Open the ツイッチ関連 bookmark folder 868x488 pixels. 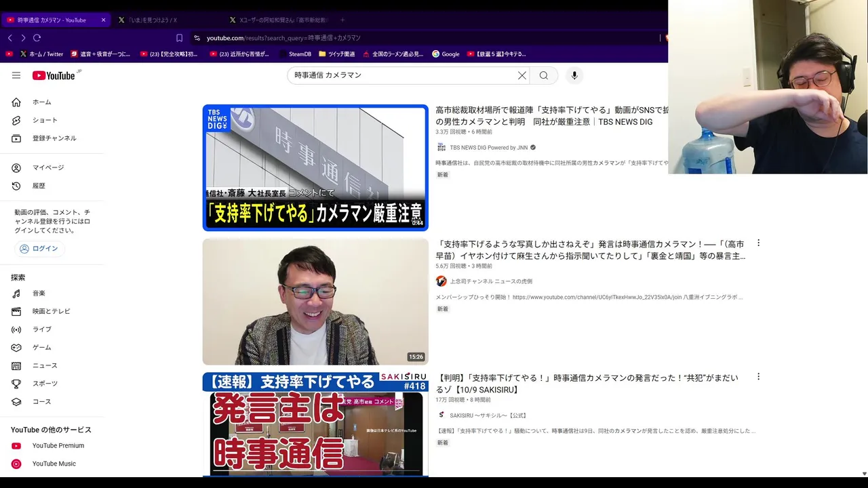(336, 54)
